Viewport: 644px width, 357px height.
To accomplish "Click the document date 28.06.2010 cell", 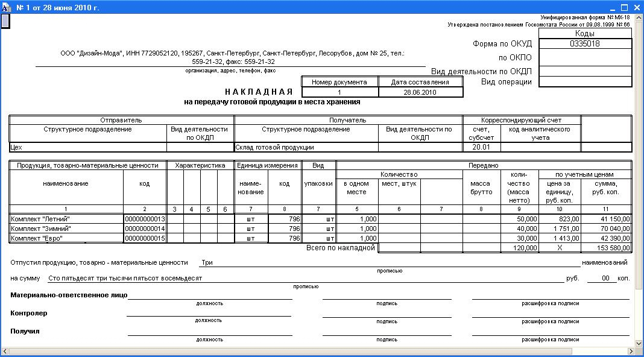I will tap(421, 93).
